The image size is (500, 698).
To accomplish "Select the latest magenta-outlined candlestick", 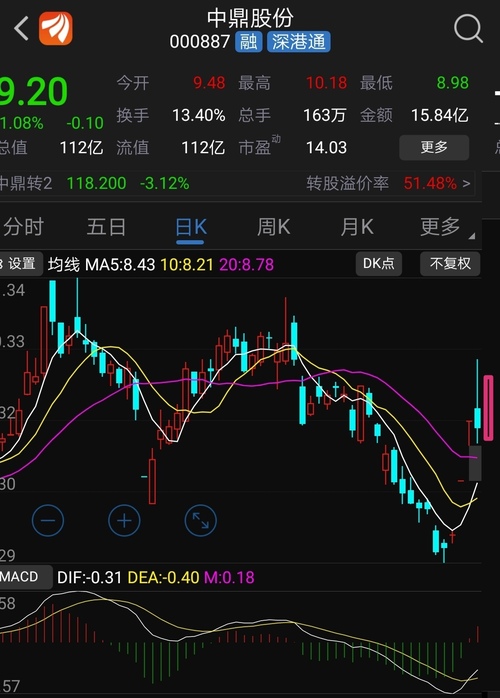I will 488,408.
